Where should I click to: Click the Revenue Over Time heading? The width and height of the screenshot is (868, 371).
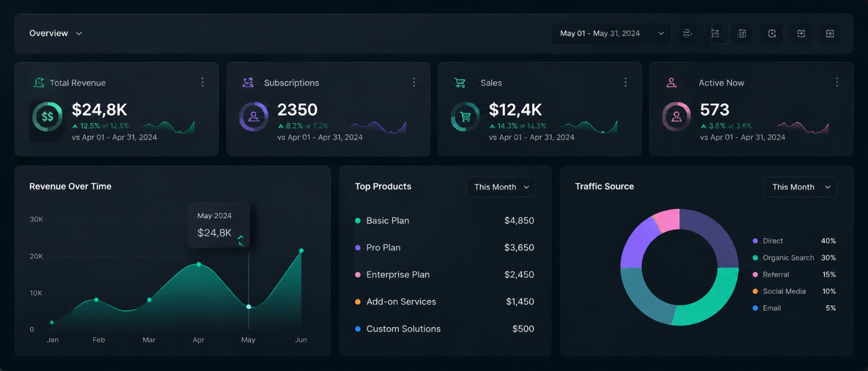[x=71, y=187]
